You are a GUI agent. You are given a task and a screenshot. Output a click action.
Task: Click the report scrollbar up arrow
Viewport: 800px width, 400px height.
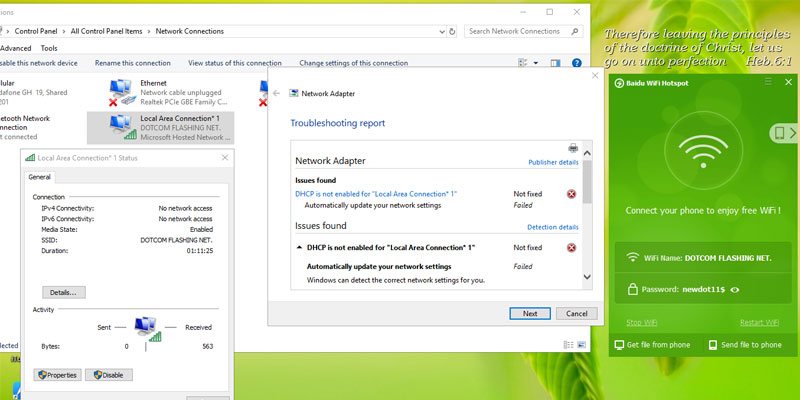(587, 153)
